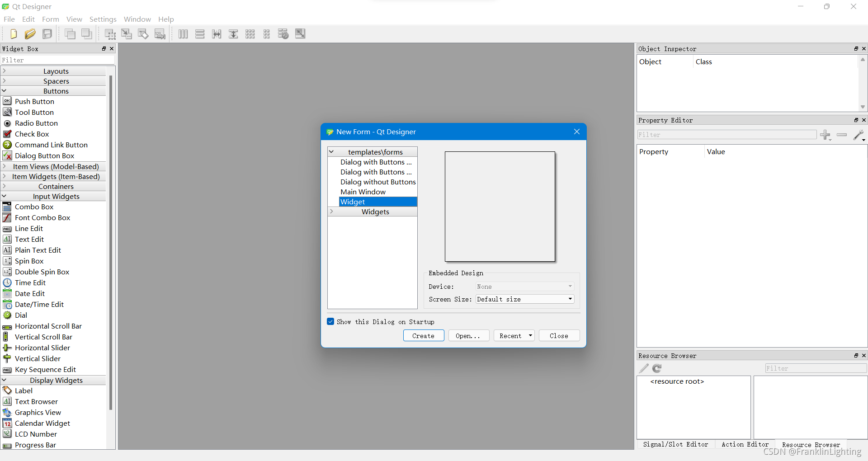Image resolution: width=868 pixels, height=461 pixels.
Task: Collapse the Buttons category
Action: (x=4, y=91)
